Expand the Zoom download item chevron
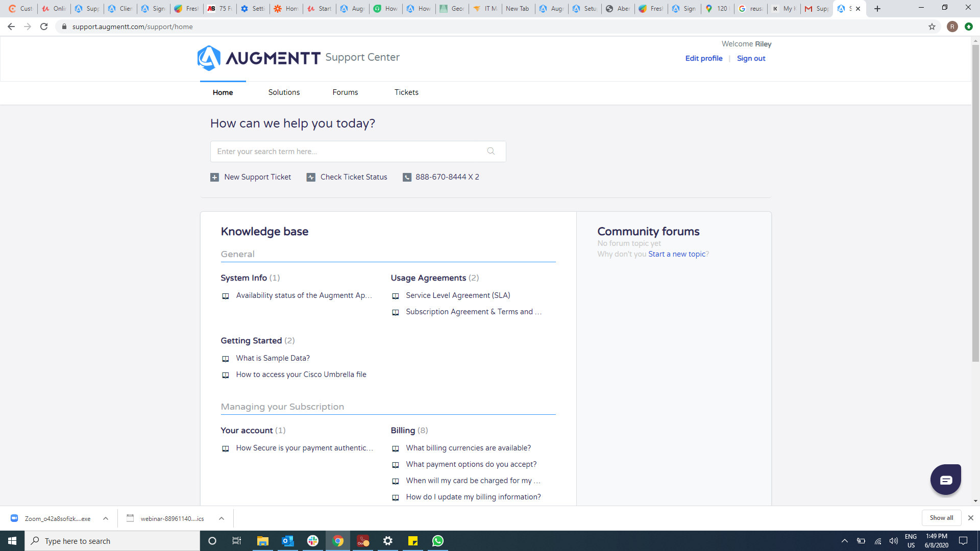This screenshot has height=551, width=980. point(106,518)
